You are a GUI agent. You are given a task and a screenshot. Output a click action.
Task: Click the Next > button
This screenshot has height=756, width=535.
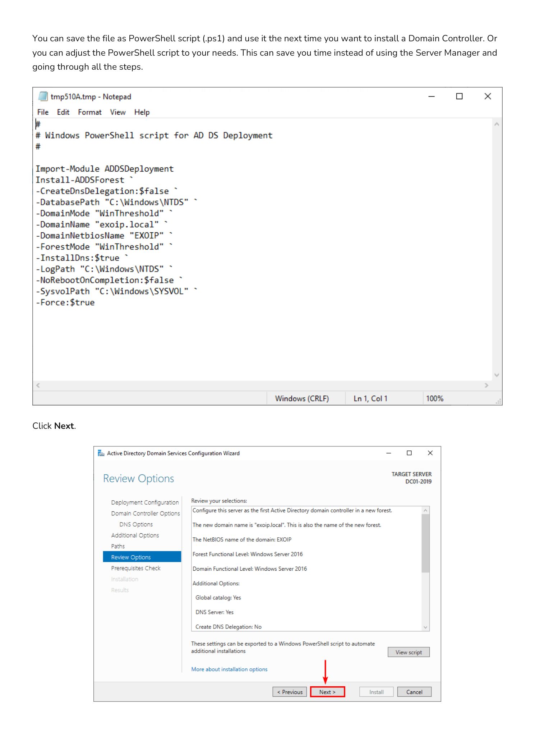point(327,692)
